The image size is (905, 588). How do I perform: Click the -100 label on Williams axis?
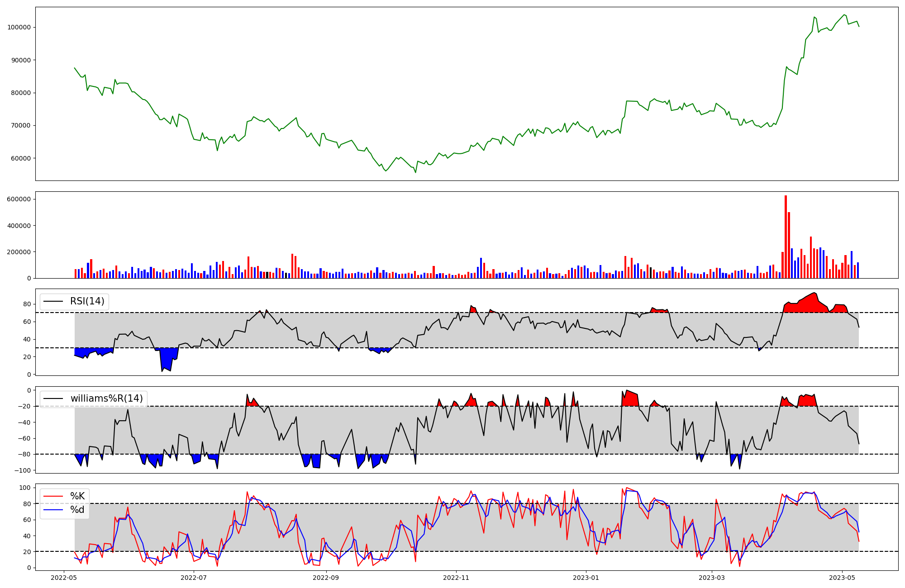23,470
